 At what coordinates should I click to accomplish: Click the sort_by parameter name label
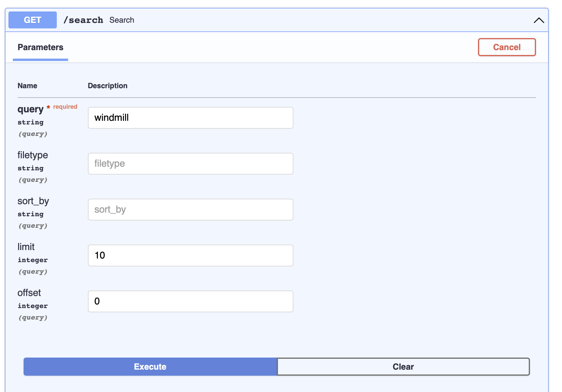pyautogui.click(x=33, y=201)
